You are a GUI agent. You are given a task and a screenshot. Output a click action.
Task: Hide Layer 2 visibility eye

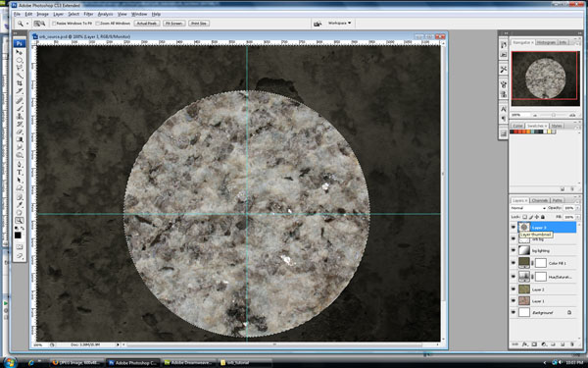click(x=514, y=289)
